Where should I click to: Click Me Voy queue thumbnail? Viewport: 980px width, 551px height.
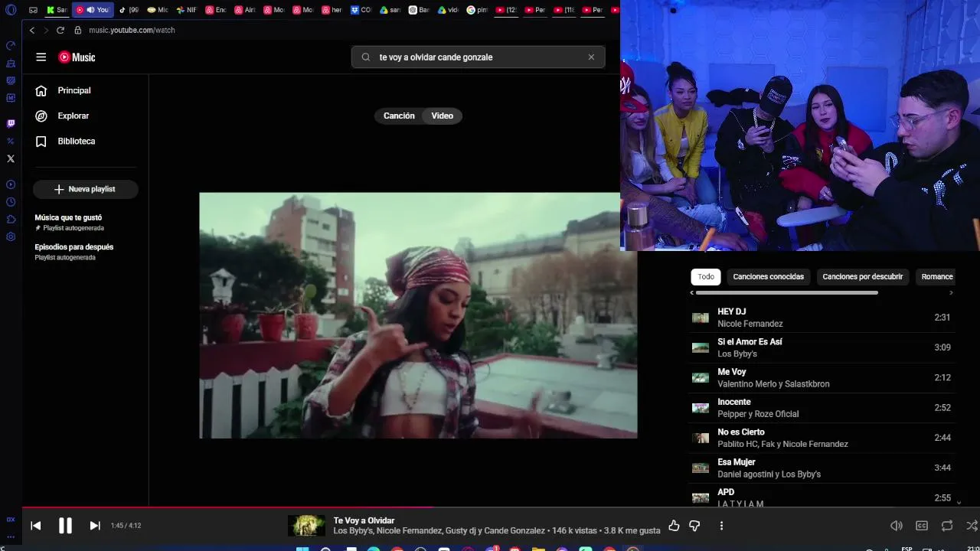coord(701,377)
